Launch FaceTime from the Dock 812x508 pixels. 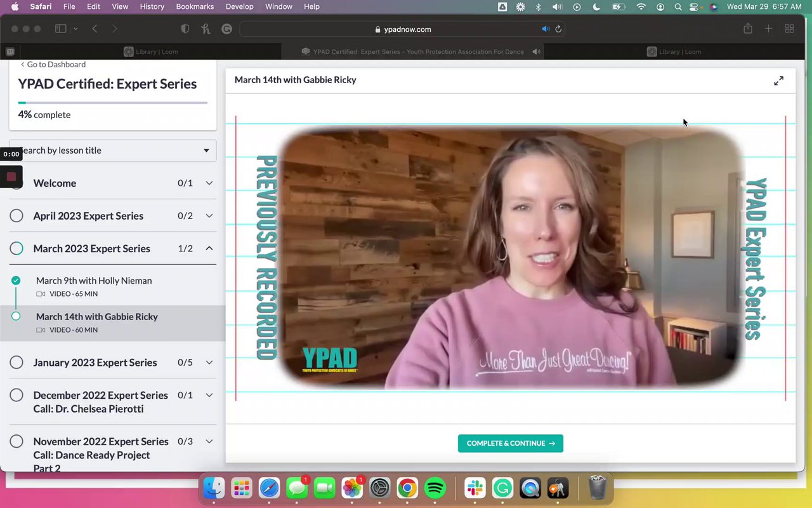pyautogui.click(x=324, y=488)
